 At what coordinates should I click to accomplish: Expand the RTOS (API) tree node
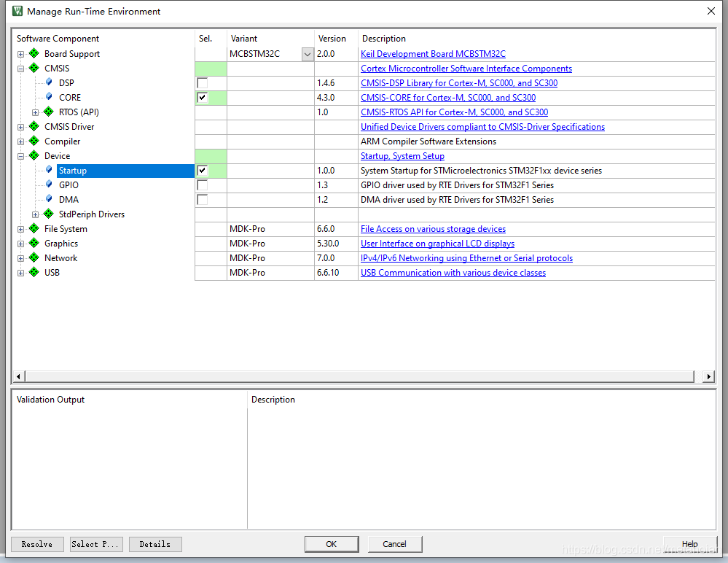35,112
